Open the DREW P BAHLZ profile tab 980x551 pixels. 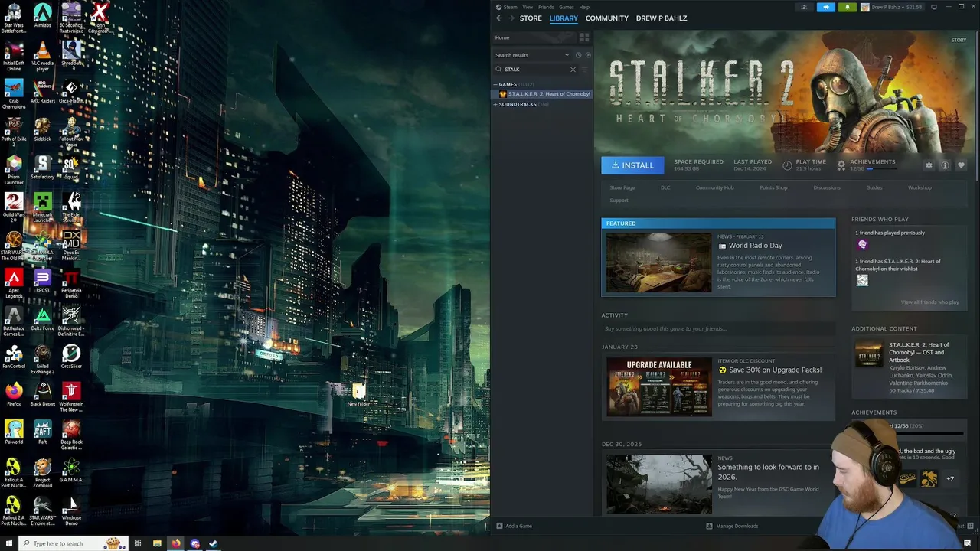(x=661, y=18)
